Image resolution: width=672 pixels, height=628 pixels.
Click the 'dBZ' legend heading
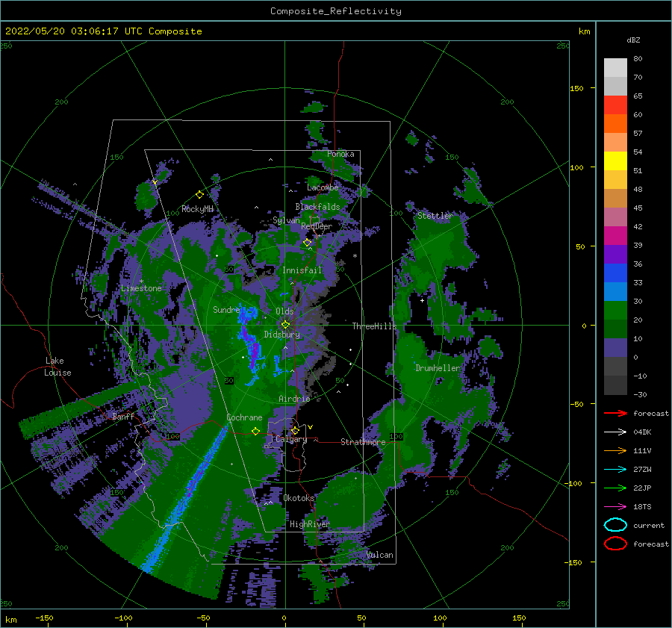(633, 40)
